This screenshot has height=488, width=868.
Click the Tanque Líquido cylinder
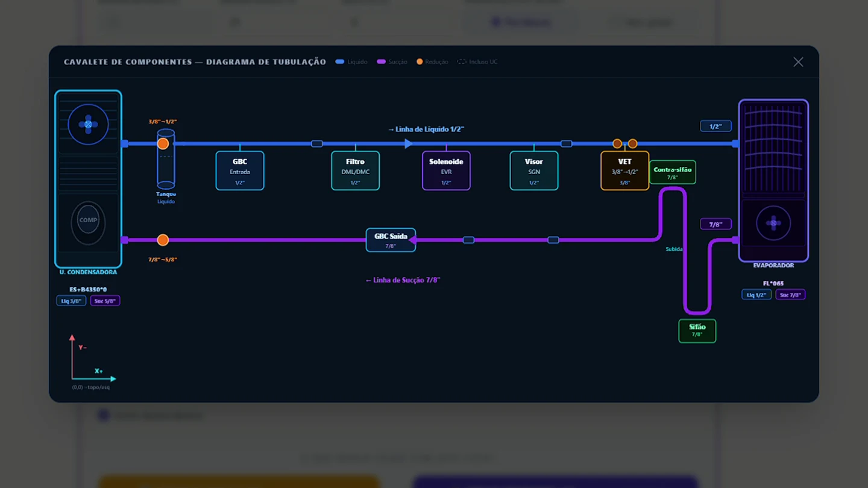click(166, 158)
